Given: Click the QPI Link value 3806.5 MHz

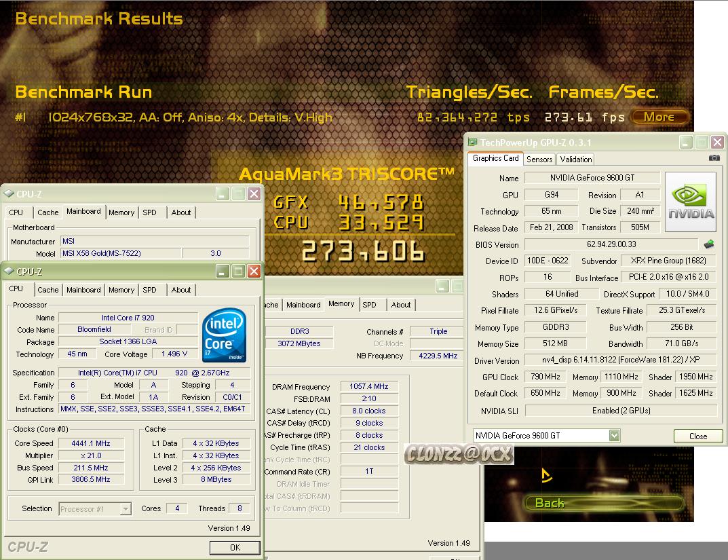Looking at the screenshot, I should coord(91,479).
